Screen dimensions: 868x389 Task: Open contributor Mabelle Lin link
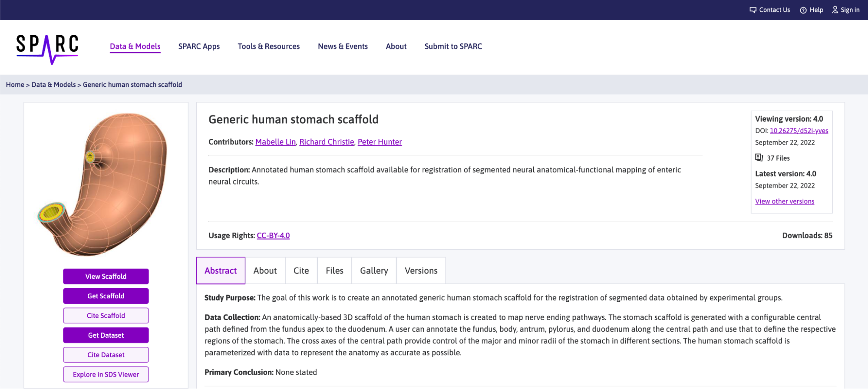275,142
